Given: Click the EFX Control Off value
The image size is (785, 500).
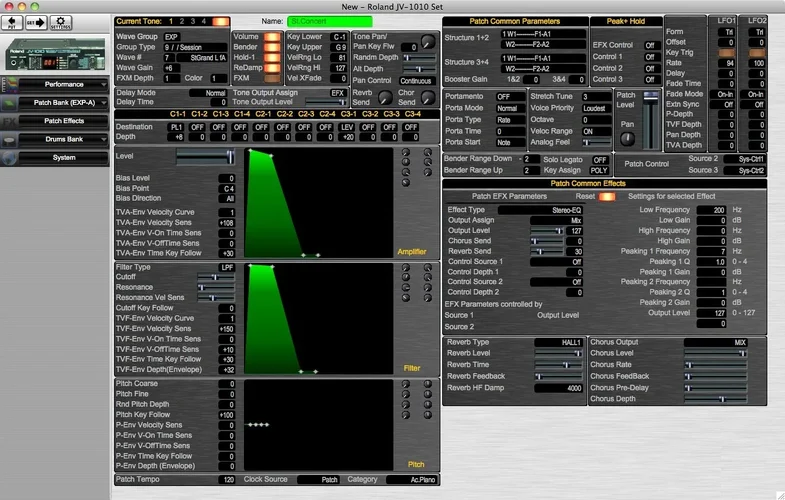Looking at the screenshot, I should pyautogui.click(x=650, y=46).
